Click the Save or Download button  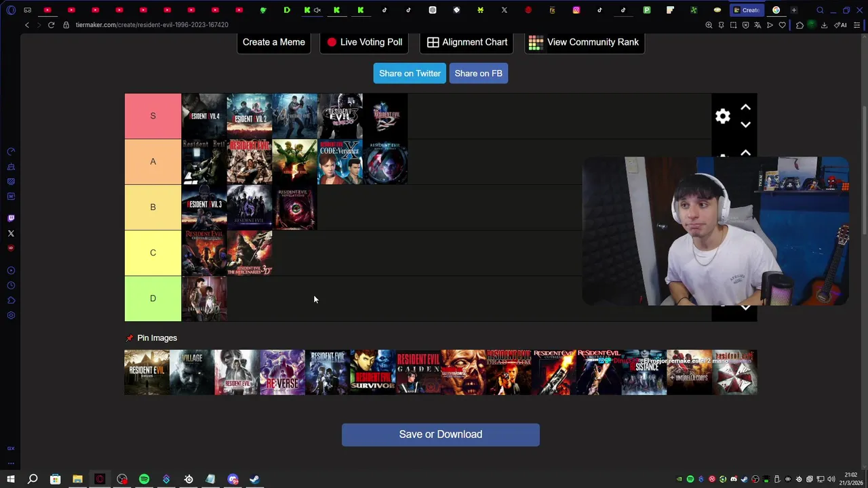tap(441, 434)
